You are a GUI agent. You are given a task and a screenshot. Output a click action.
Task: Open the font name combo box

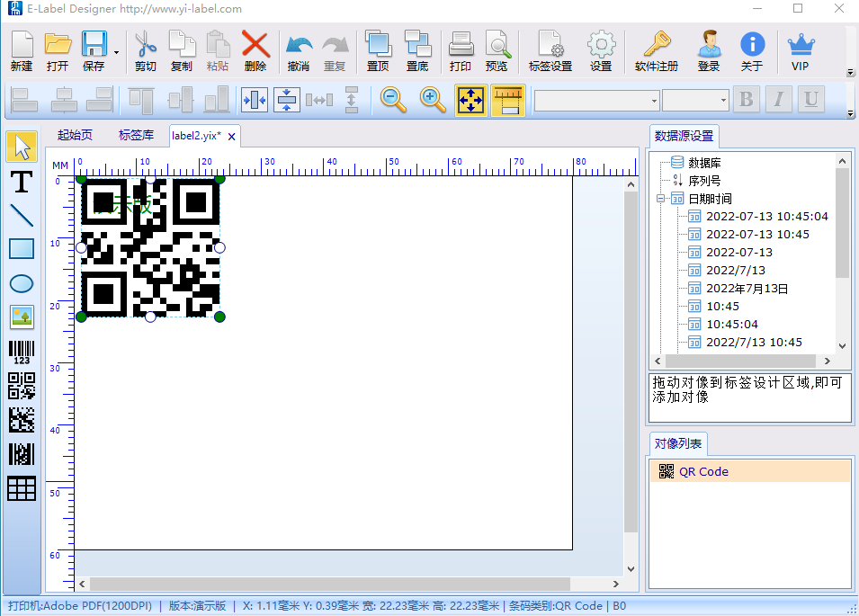pyautogui.click(x=596, y=101)
